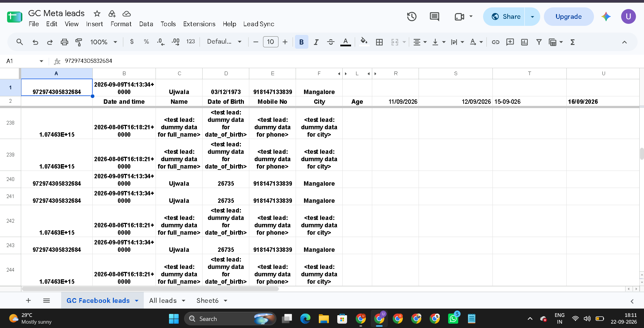Switch to the All leads tab
The height and width of the screenshot is (328, 644).
coord(163,300)
